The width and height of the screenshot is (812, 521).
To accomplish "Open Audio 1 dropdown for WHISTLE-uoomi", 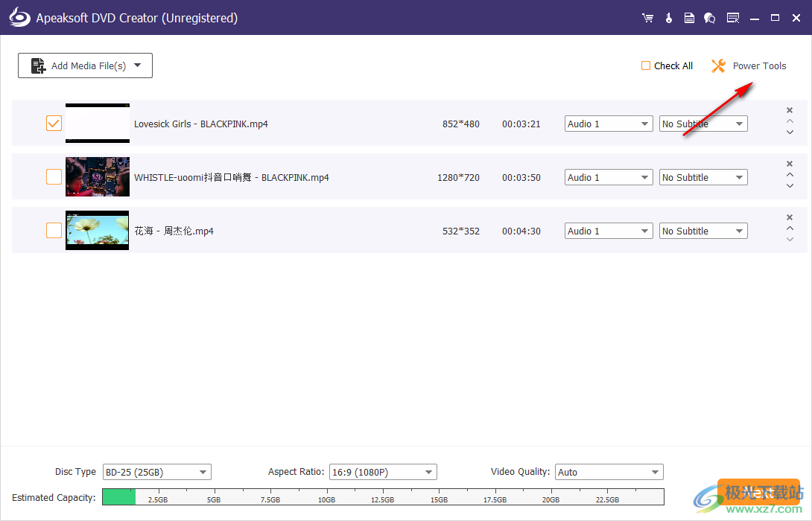I will [609, 177].
